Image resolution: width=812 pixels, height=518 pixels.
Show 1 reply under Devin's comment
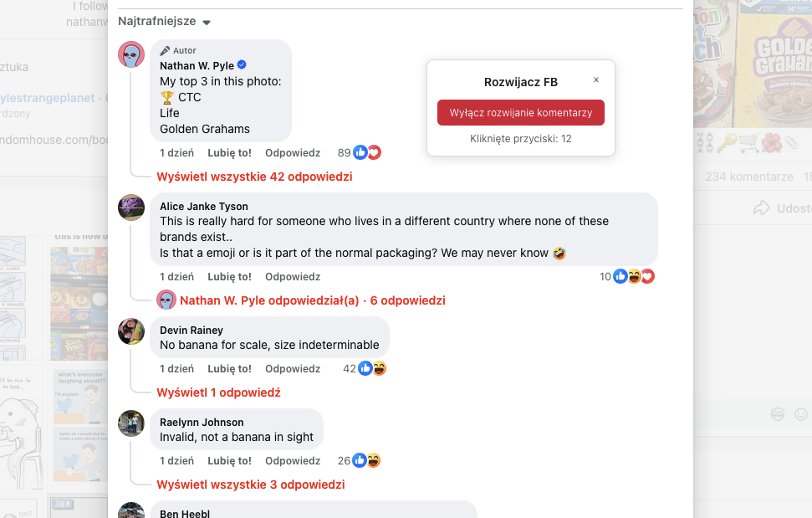point(218,392)
